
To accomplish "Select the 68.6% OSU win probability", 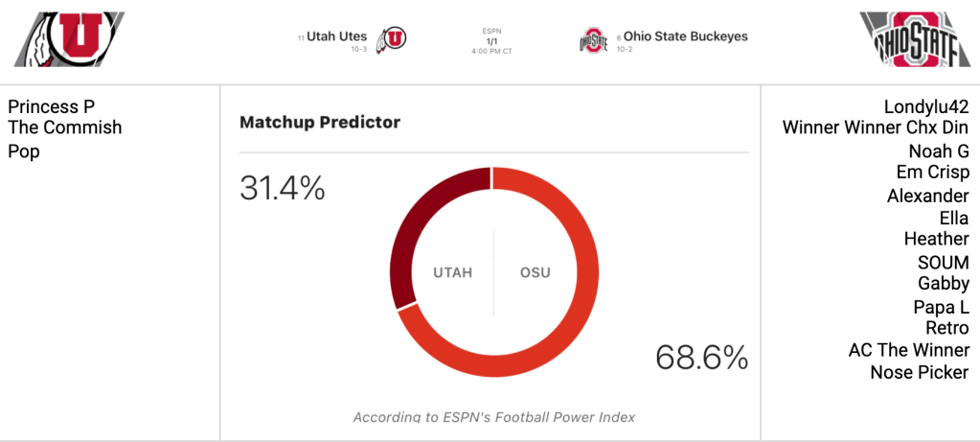I will click(x=701, y=357).
